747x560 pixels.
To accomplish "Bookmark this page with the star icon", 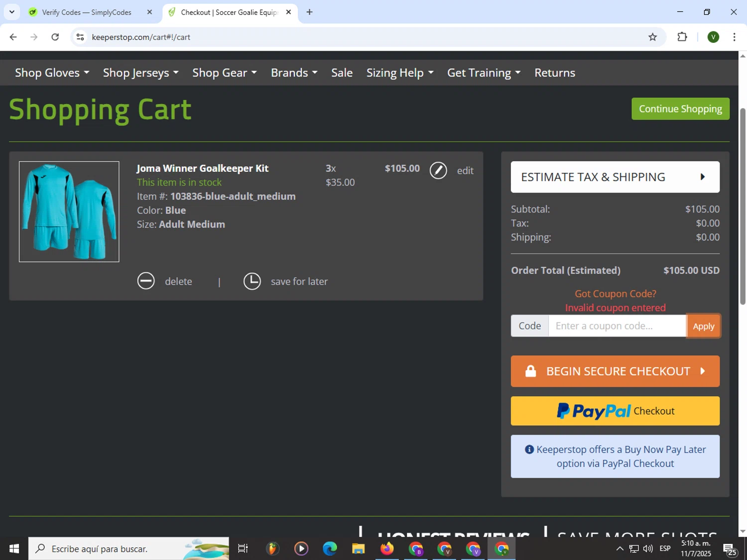I will tap(652, 37).
